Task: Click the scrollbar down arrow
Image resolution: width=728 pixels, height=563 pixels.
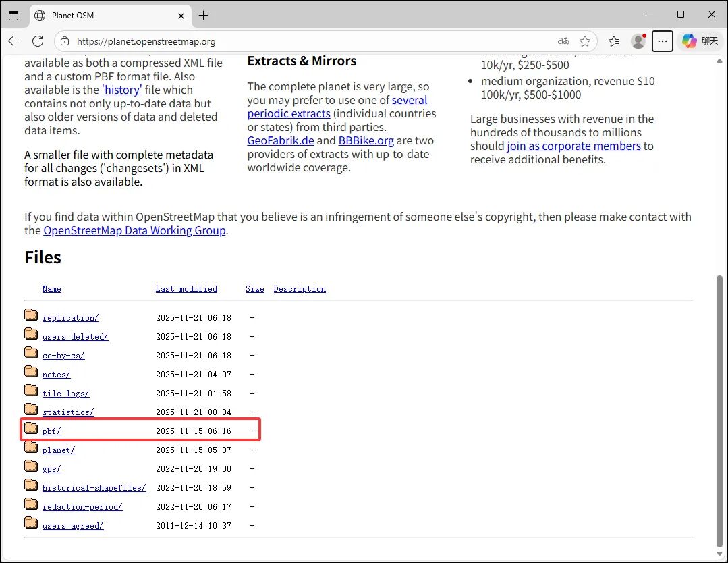Action: (x=719, y=554)
